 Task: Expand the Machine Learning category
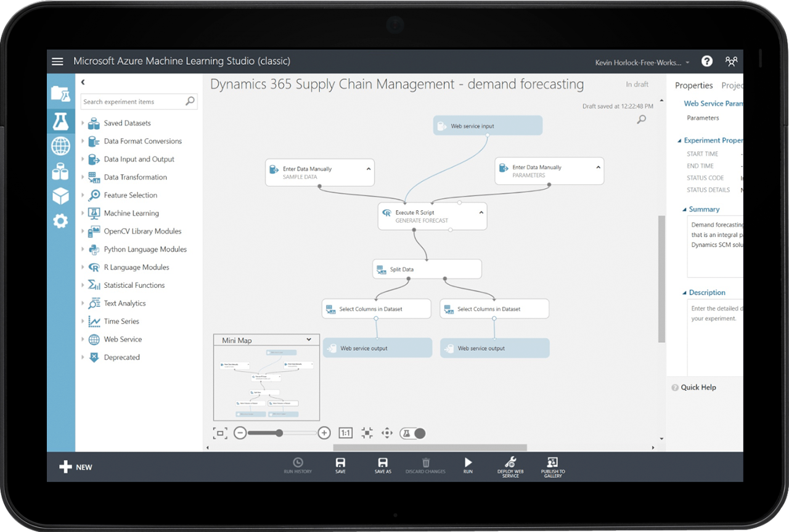(x=83, y=213)
